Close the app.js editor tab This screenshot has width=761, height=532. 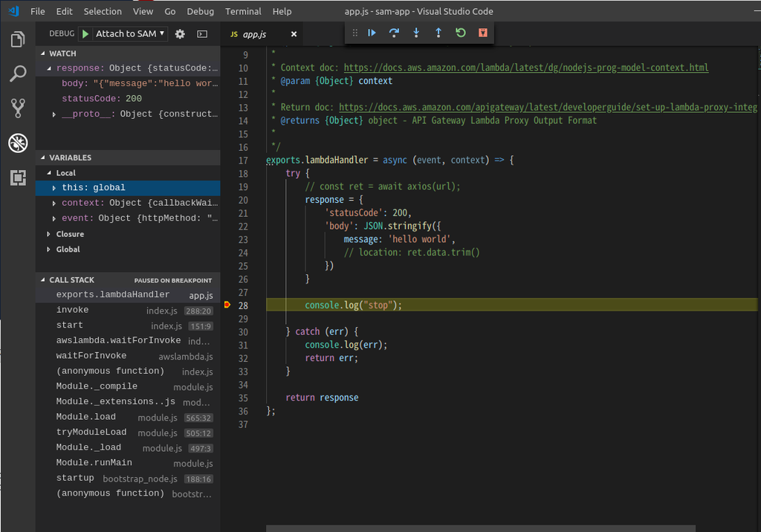[294, 34]
